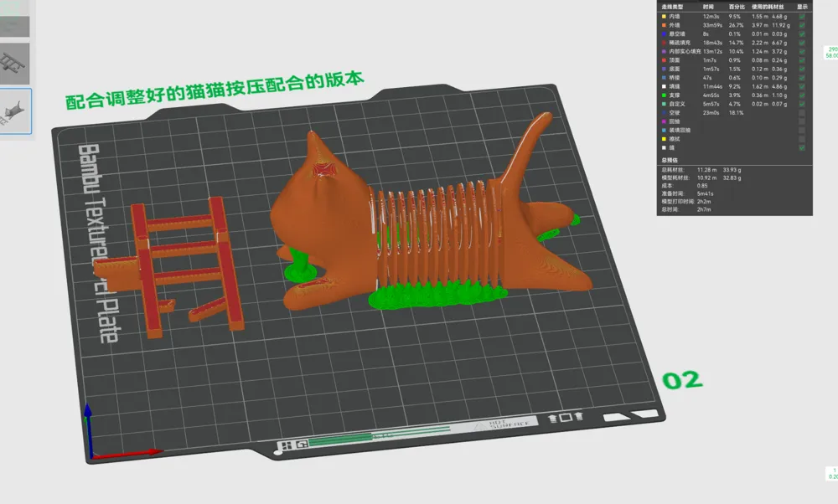838x504 pixels.
Task: Click the 11.28 m total filament value
Action: 706,170
